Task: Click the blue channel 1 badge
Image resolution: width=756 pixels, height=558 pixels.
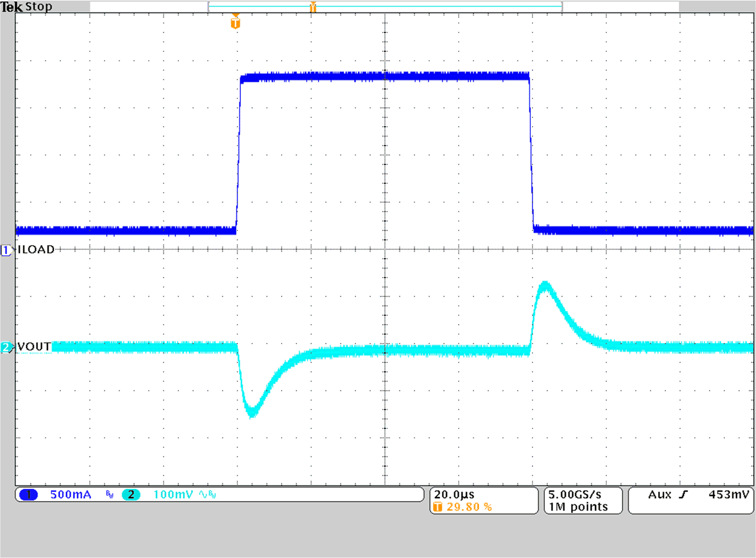Action: coord(28,494)
